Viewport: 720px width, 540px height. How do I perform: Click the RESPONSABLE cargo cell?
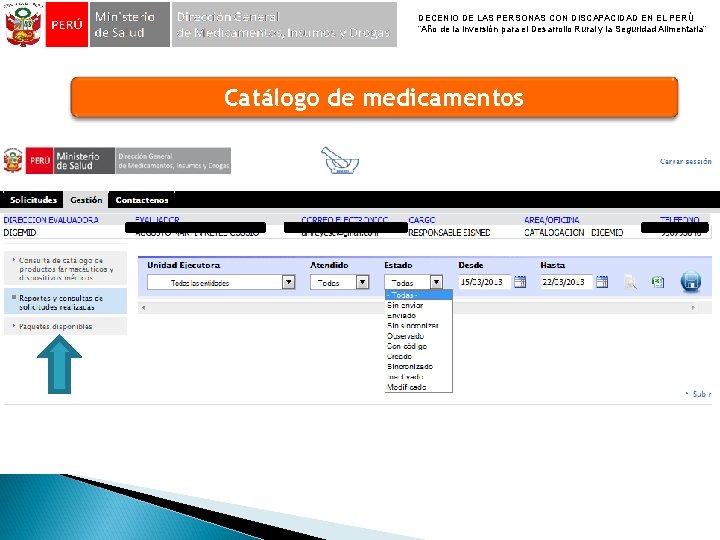449,233
